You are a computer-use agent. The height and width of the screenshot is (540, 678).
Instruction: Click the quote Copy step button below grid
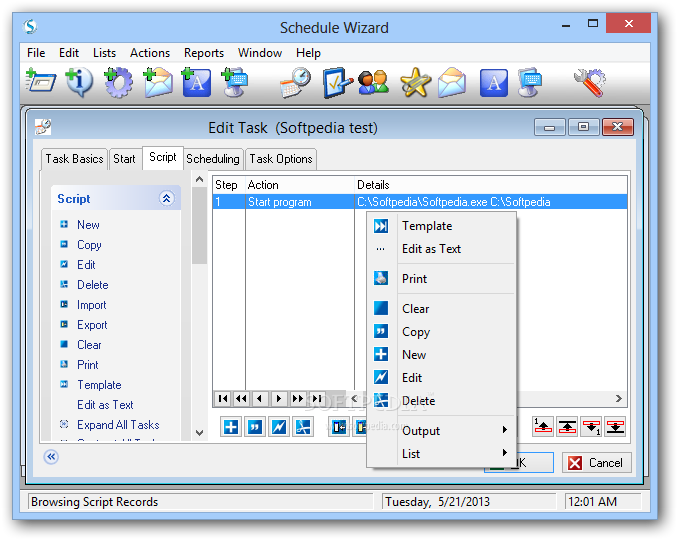255,427
